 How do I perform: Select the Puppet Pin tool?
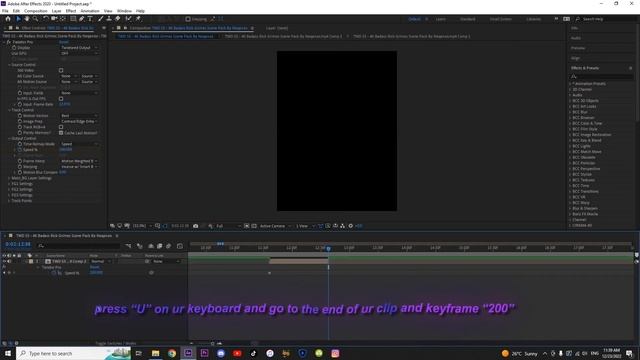pos(138,19)
